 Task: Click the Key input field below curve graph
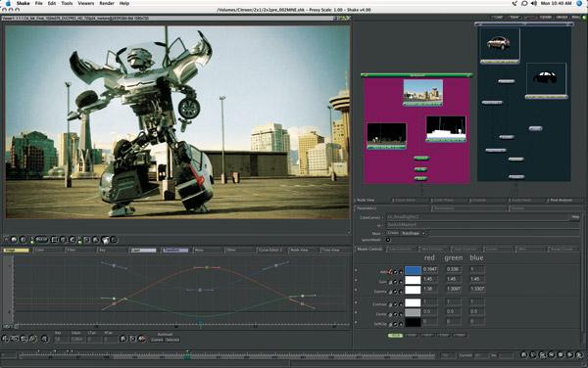coord(61,340)
